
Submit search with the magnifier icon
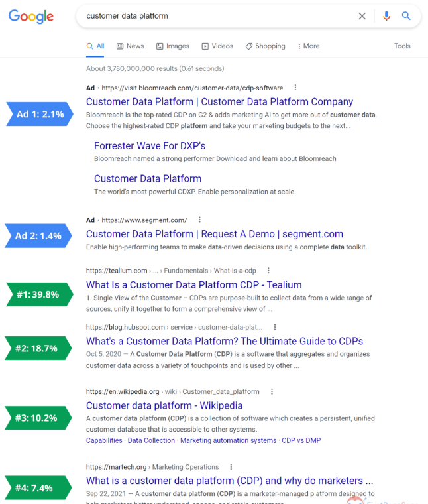[x=406, y=16]
